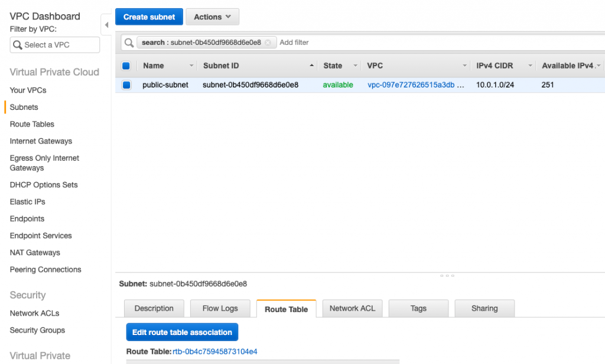605x364 pixels.
Task: Open the IPv4 CIDR column dropdown arrow
Action: pos(530,66)
